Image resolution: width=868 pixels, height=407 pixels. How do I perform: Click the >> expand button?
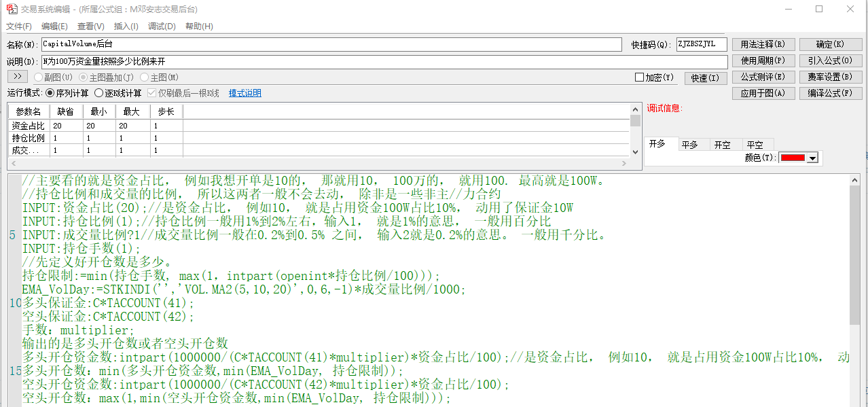(18, 76)
